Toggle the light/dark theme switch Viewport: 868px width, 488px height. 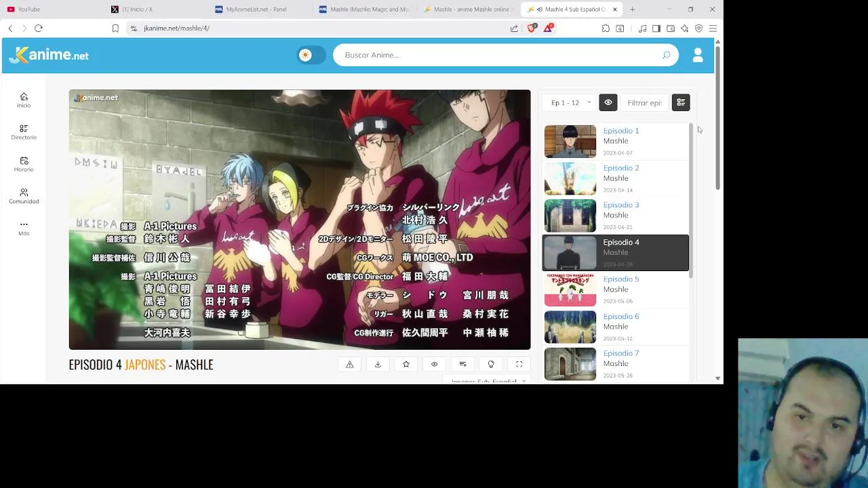311,55
